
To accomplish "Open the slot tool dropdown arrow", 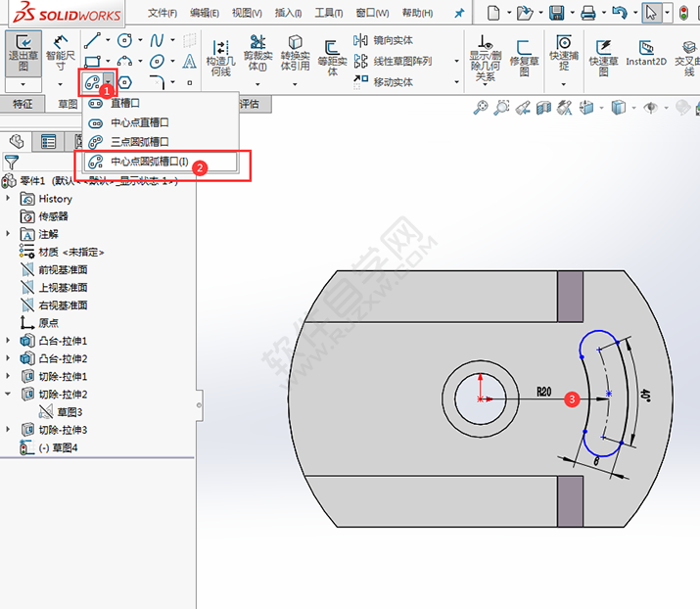I will pos(108,82).
